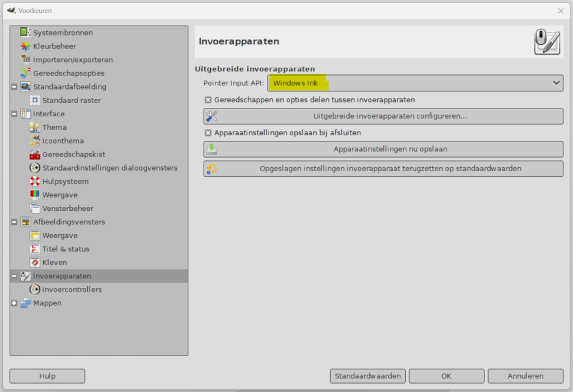This screenshot has height=392, width=573.
Task: Collapse the Interface tree section
Action: tap(14, 114)
